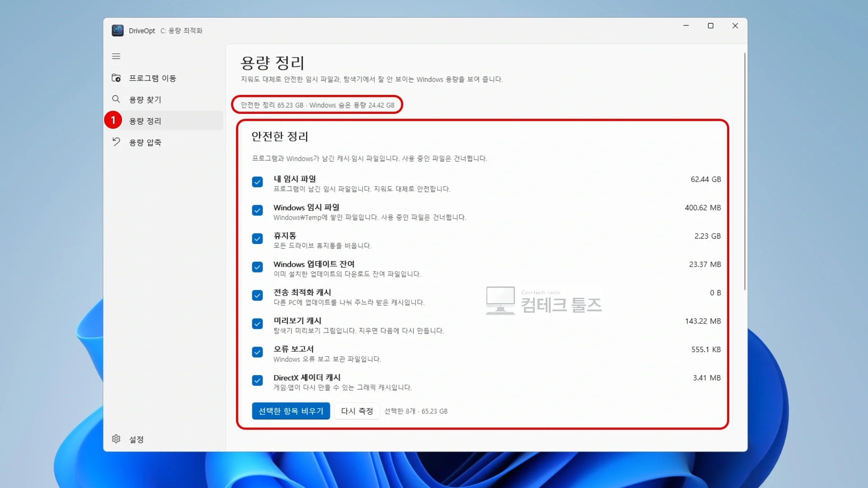The height and width of the screenshot is (488, 868).
Task: Click the 용량 압축 sidebar icon
Action: click(116, 142)
